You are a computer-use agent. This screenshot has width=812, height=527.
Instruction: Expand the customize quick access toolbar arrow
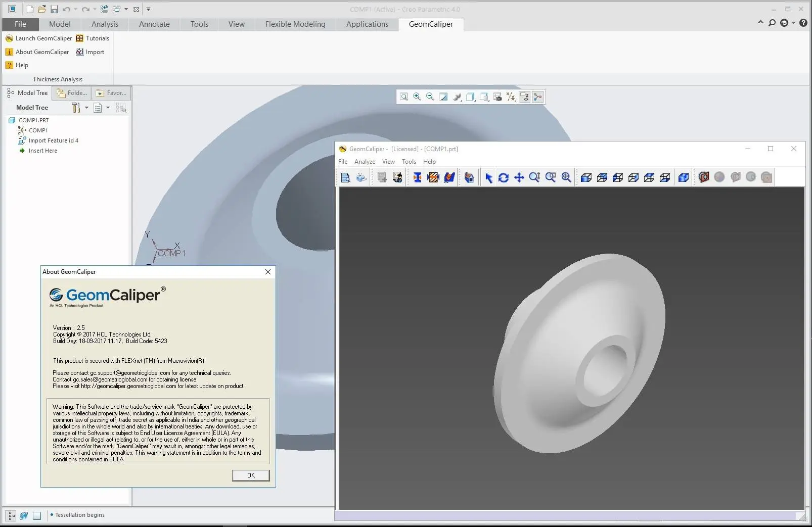click(x=148, y=9)
